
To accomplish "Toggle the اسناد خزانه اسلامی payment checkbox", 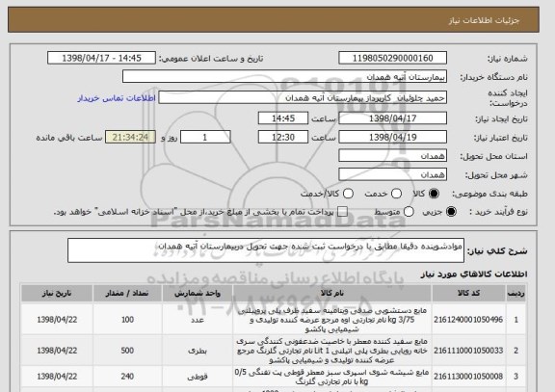I will (x=342, y=212).
